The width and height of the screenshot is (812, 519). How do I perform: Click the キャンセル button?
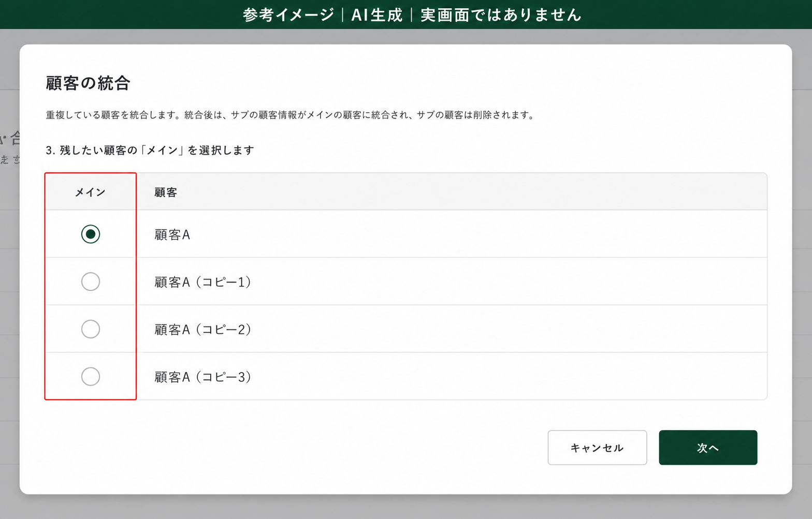click(x=597, y=448)
